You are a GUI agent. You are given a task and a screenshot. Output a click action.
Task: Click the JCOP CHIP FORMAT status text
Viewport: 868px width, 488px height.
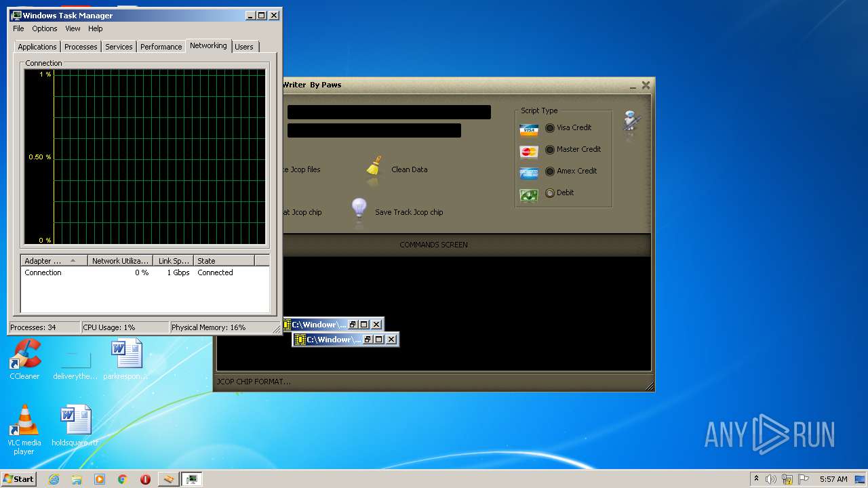(x=254, y=382)
